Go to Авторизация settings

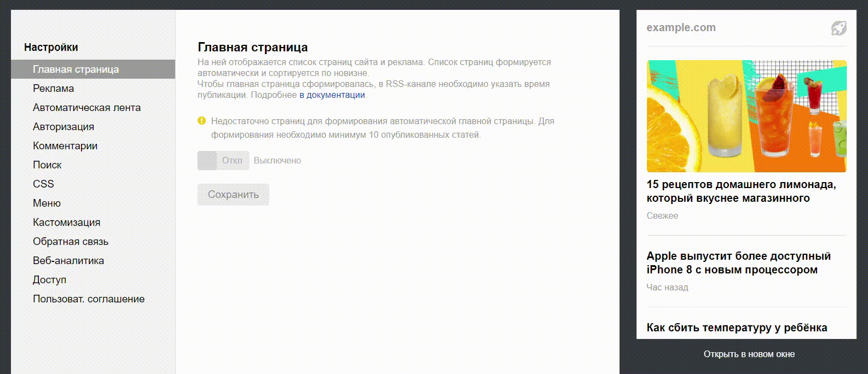[63, 127]
